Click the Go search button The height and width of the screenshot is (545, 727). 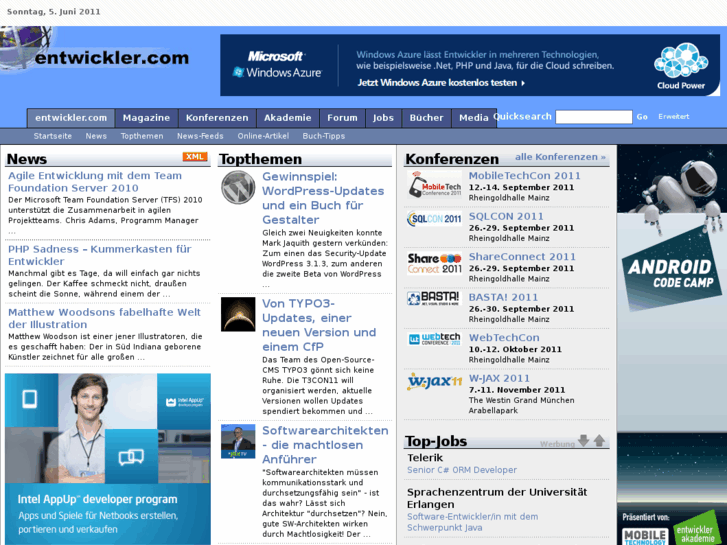(642, 117)
